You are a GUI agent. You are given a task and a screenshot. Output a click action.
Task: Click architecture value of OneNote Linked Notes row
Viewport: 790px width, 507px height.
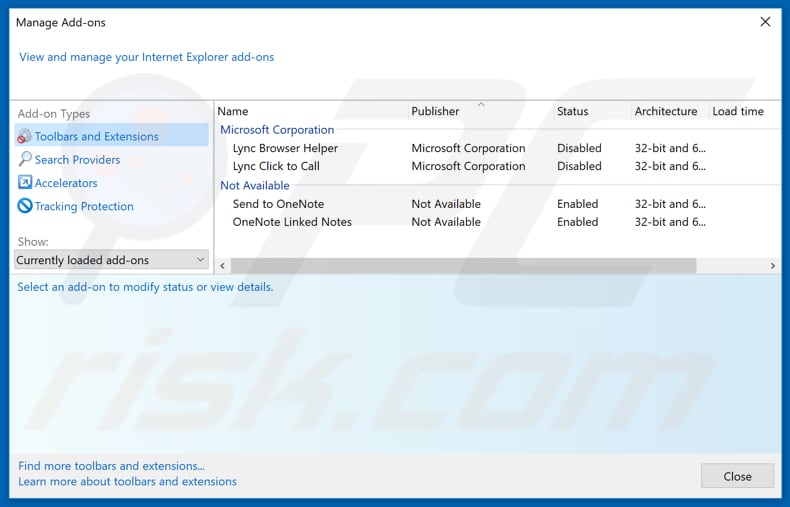click(x=670, y=222)
